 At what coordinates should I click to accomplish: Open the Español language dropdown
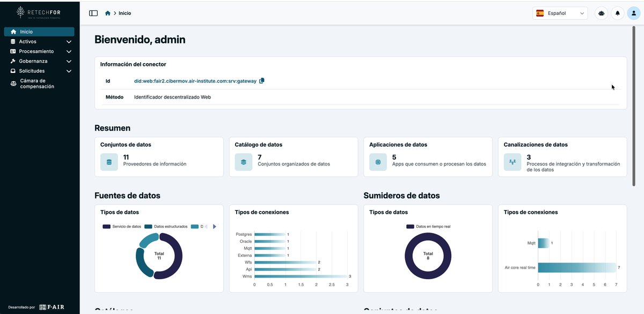click(560, 13)
